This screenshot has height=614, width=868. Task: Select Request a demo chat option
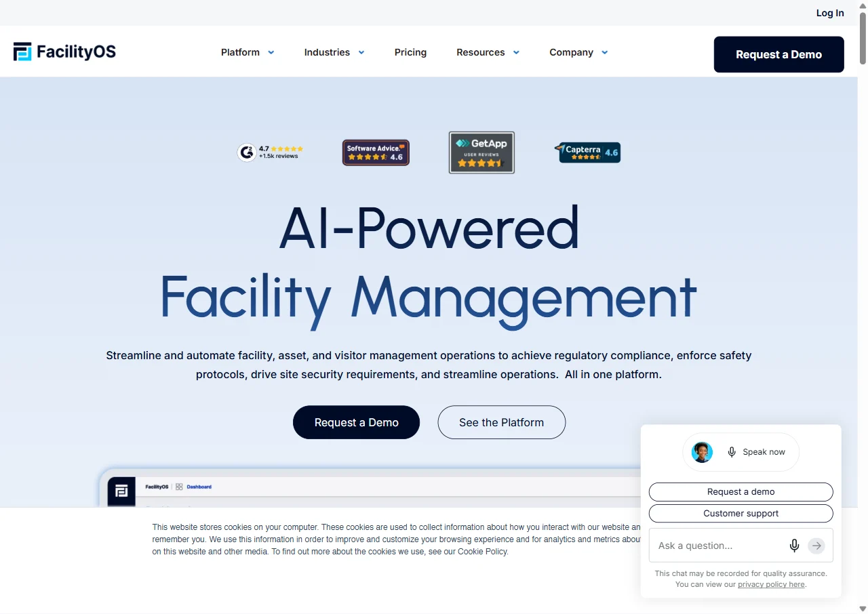point(741,492)
